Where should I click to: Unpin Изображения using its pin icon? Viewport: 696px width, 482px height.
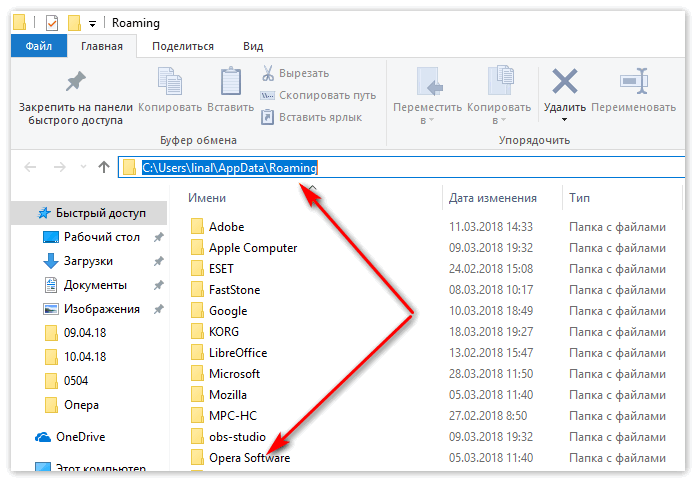[x=158, y=309]
